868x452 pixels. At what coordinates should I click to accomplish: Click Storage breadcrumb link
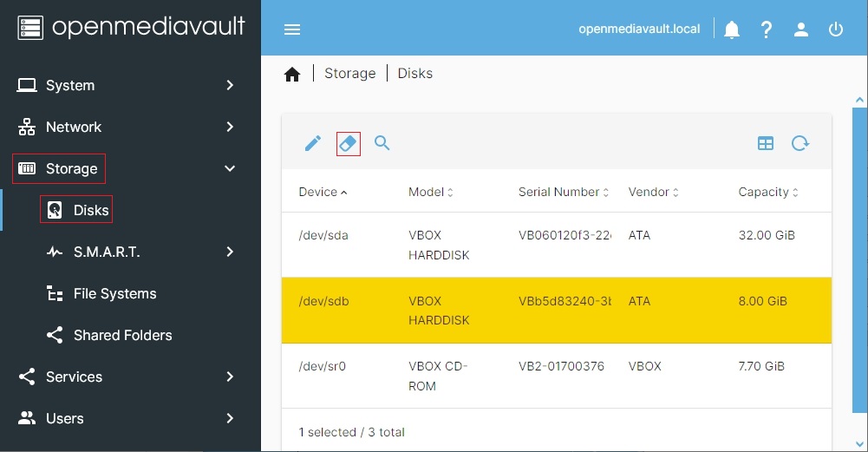349,74
